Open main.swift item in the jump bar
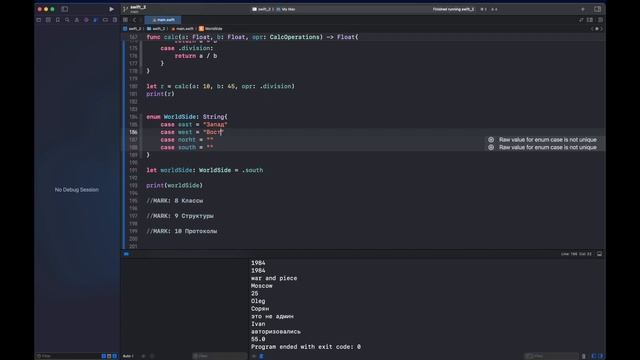Viewport: 640px width, 360px height. point(182,29)
